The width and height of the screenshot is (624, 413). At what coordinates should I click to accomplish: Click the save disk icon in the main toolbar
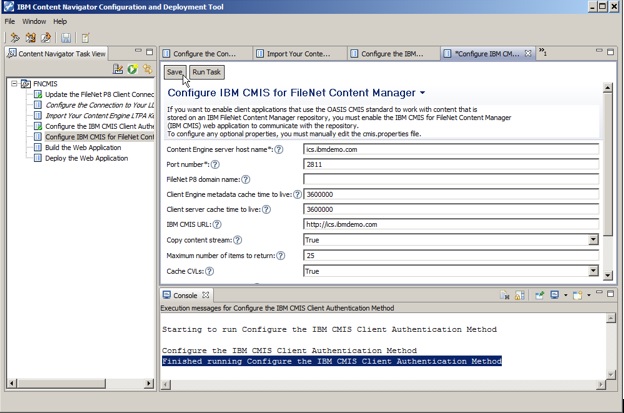pos(66,38)
